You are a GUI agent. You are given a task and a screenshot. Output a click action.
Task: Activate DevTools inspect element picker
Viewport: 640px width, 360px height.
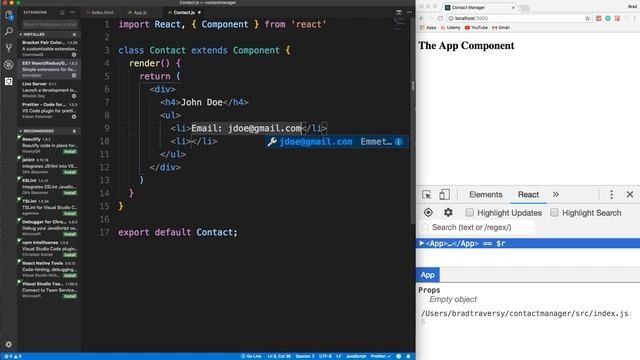(427, 195)
